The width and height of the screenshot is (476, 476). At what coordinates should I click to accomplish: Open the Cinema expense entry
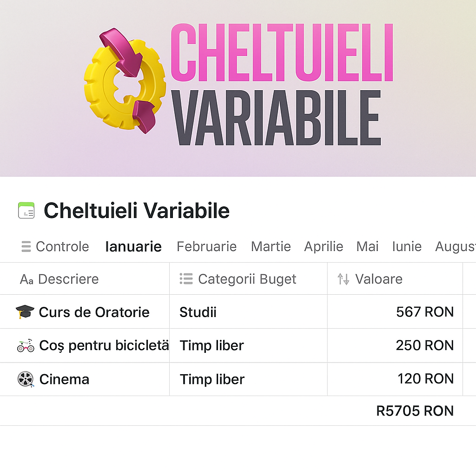64,379
